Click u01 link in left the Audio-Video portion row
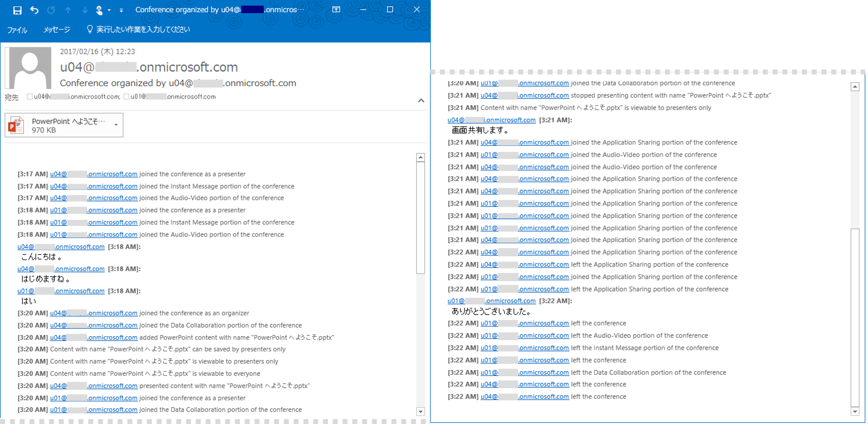Viewport: 868px width, 424px height. point(525,335)
